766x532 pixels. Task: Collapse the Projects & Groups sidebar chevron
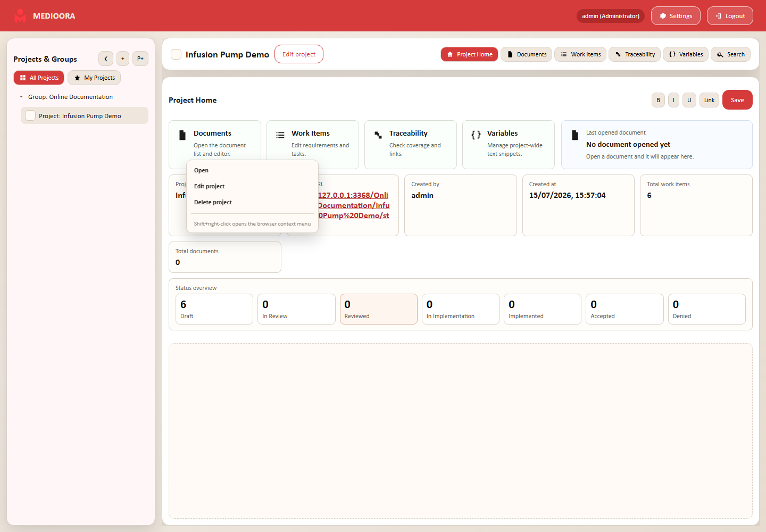[106, 59]
